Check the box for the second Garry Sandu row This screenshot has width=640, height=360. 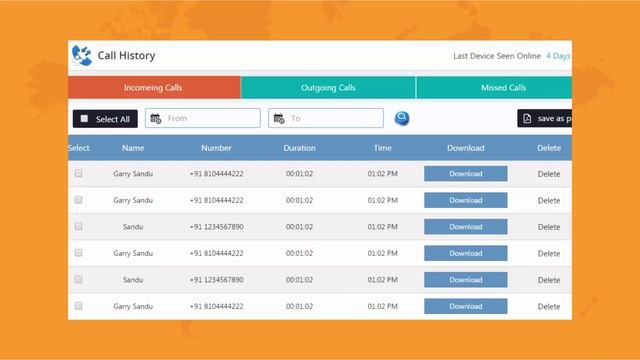(x=78, y=200)
